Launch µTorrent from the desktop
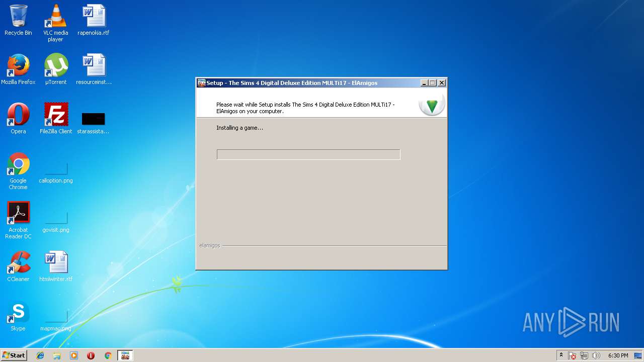This screenshot has width=644, height=362. 55,69
